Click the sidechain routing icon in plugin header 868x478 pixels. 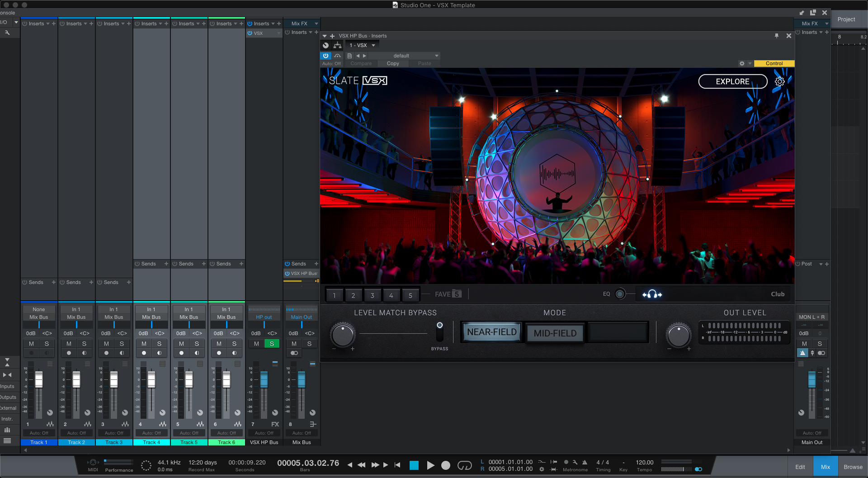[337, 45]
